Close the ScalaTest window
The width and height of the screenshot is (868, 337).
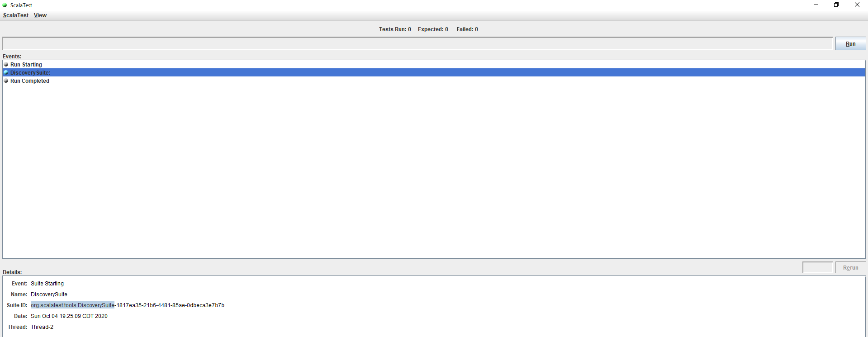pyautogui.click(x=857, y=5)
